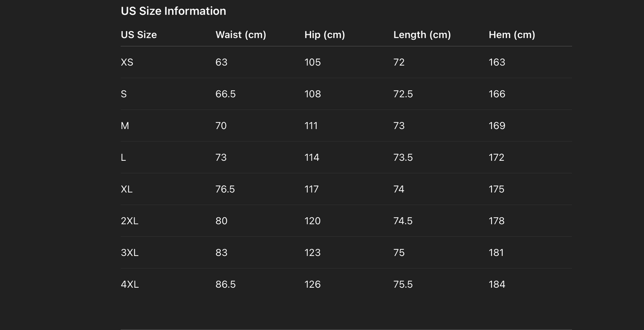Select the XS size row label

coord(127,62)
